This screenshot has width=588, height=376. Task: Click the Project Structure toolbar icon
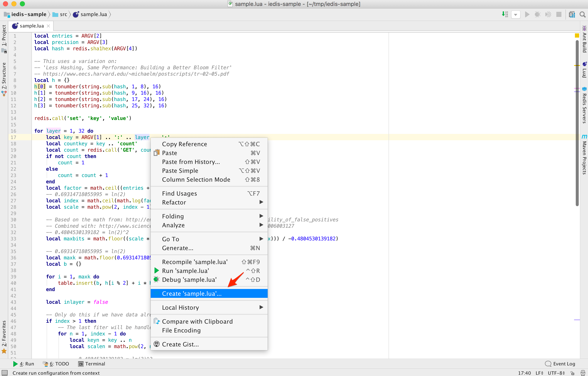(572, 14)
